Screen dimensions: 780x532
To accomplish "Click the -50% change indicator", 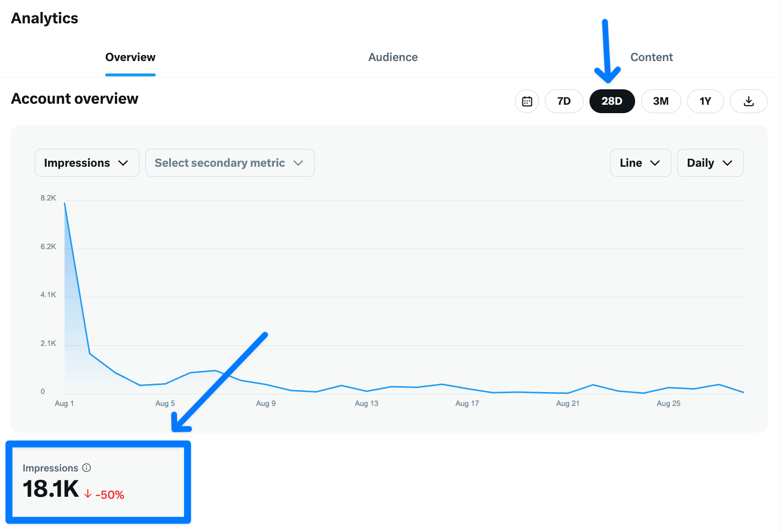I will coord(104,495).
